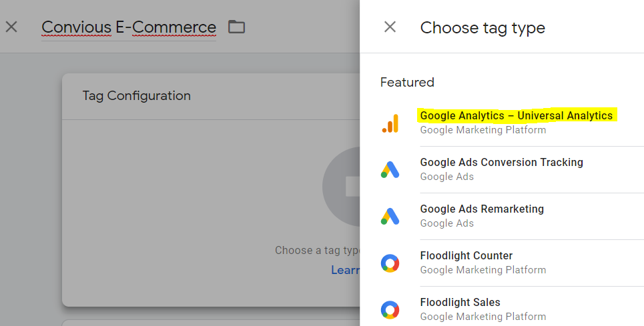Click the Google Ads Remarketing icon
This screenshot has height=326, width=644.
click(x=390, y=216)
